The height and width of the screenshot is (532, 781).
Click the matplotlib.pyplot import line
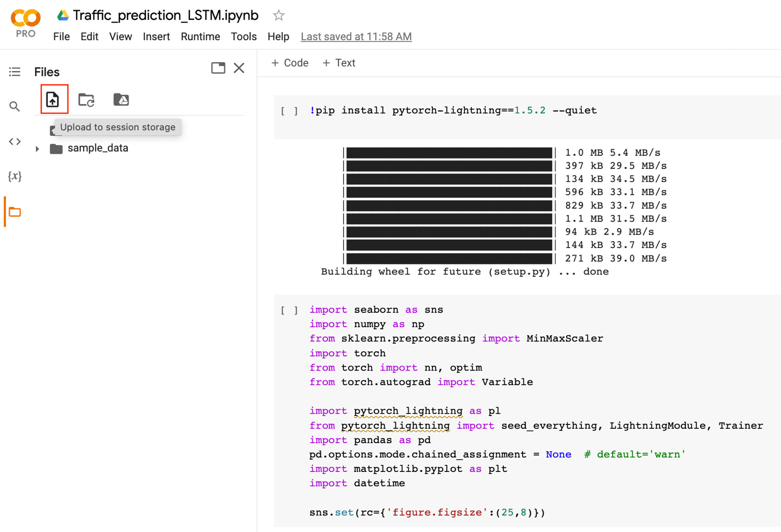pyautogui.click(x=408, y=469)
